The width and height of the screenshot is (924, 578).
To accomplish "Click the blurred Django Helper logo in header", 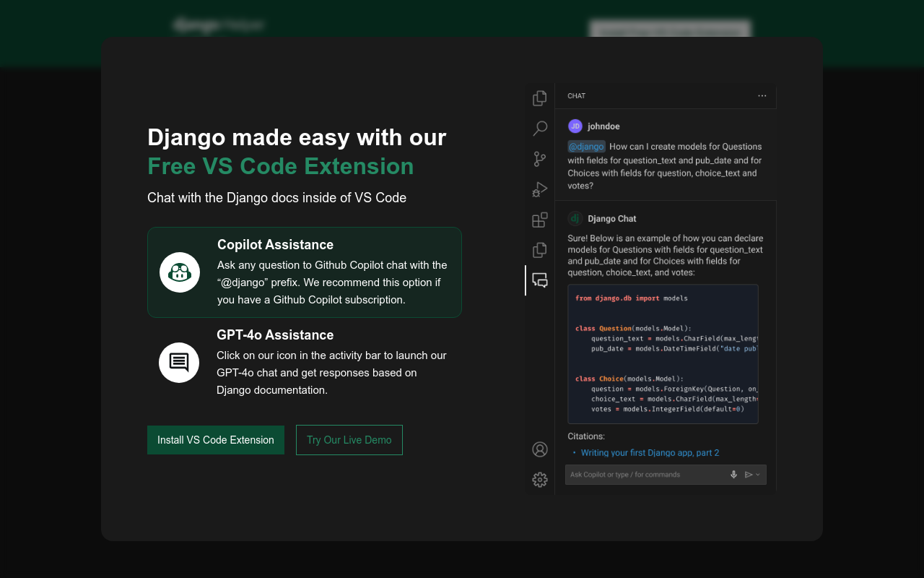I will (x=219, y=26).
